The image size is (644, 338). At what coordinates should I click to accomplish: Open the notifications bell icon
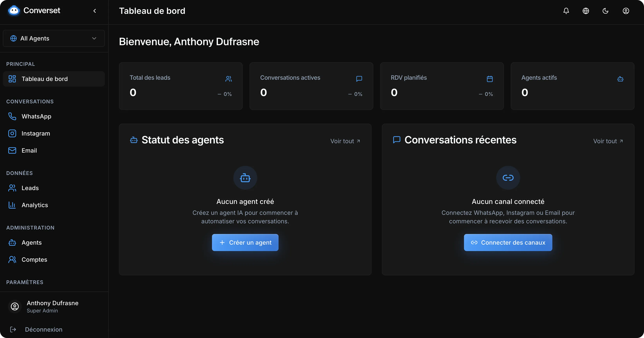pos(566,11)
